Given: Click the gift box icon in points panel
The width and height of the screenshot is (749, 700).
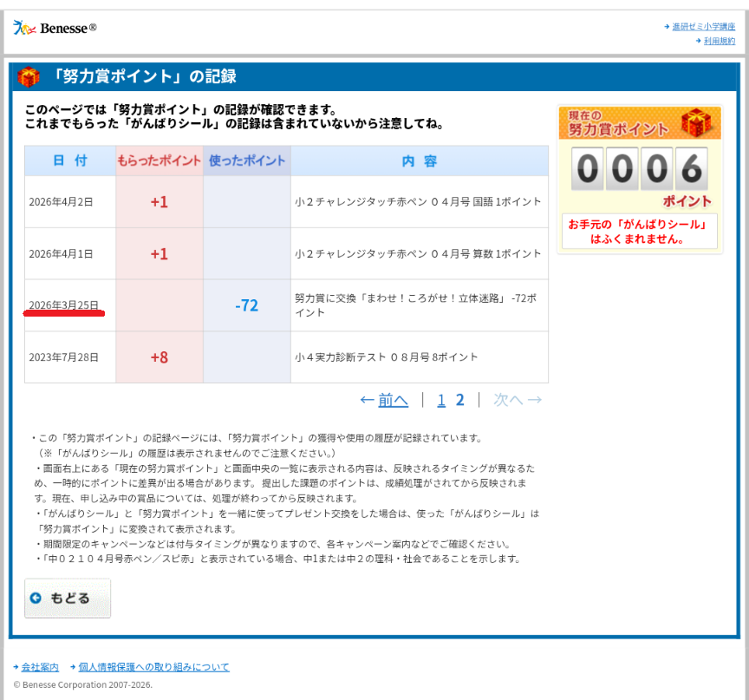Looking at the screenshot, I should (x=696, y=122).
